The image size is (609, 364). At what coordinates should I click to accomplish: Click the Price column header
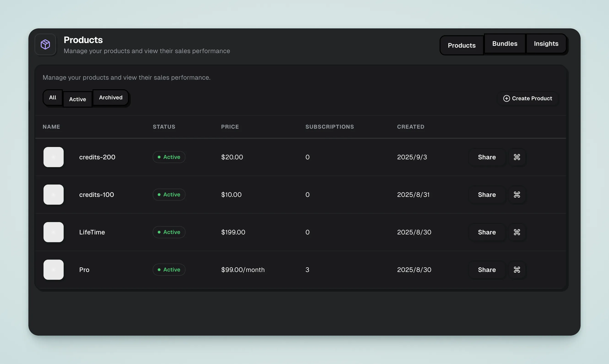coord(230,127)
